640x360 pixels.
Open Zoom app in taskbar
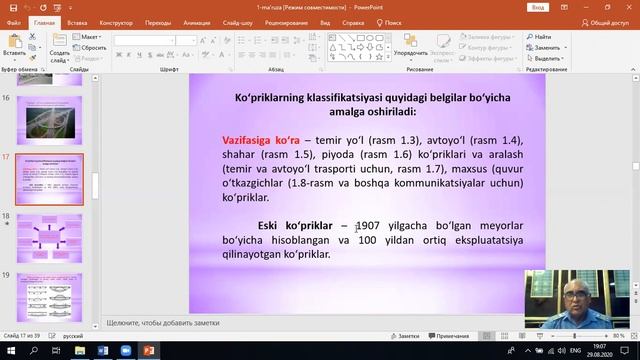point(126,351)
